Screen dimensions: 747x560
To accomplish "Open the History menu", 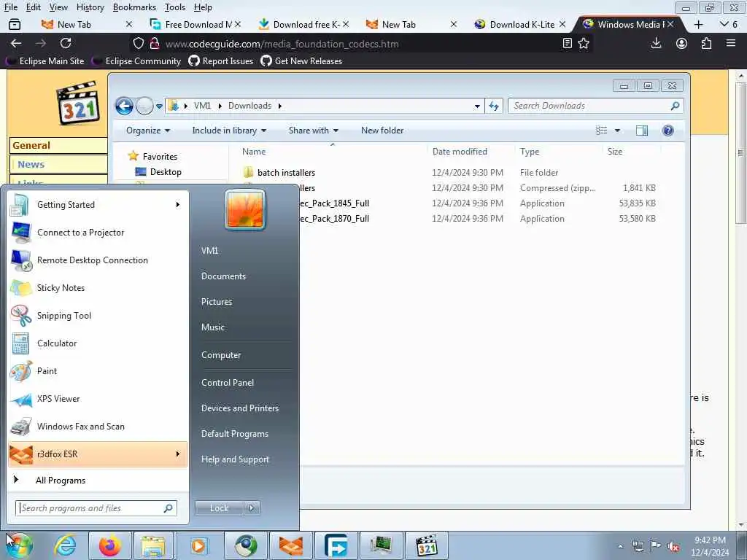I will pyautogui.click(x=90, y=7).
